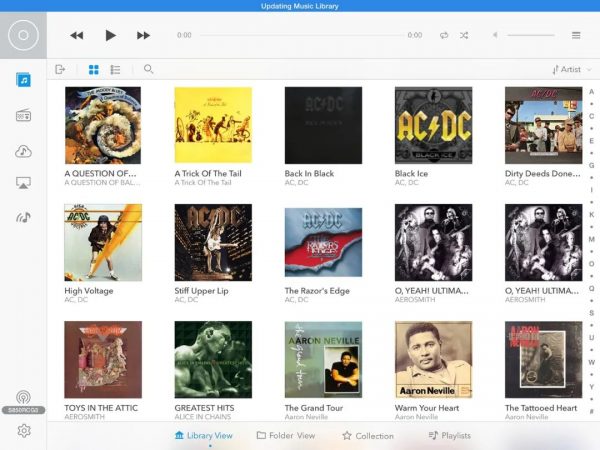Click the disc now-playing artwork
The height and width of the screenshot is (450, 600).
click(x=23, y=35)
